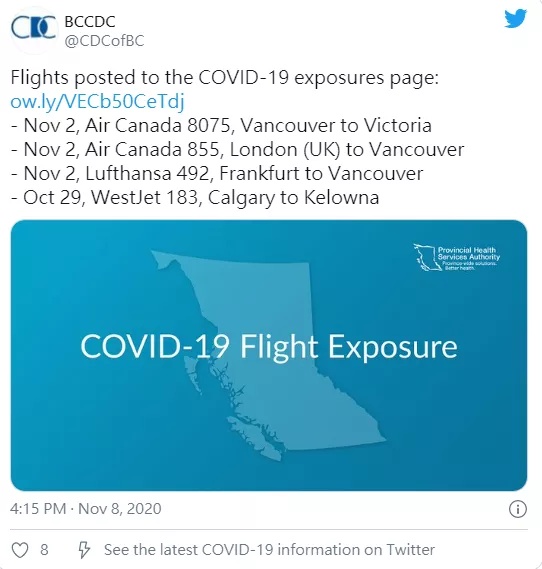542x569 pixels.
Task: Click the Provincial Health Services Authority logo
Action: [457, 257]
